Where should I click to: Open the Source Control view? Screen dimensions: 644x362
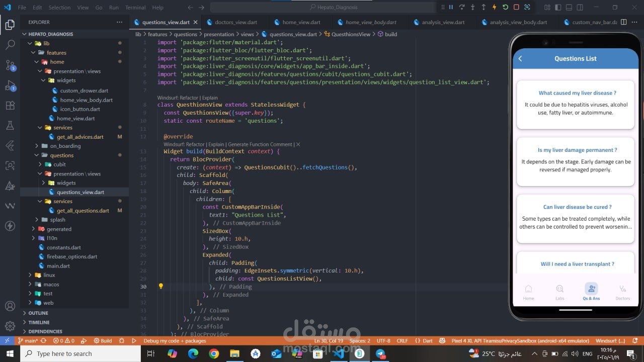point(10,65)
